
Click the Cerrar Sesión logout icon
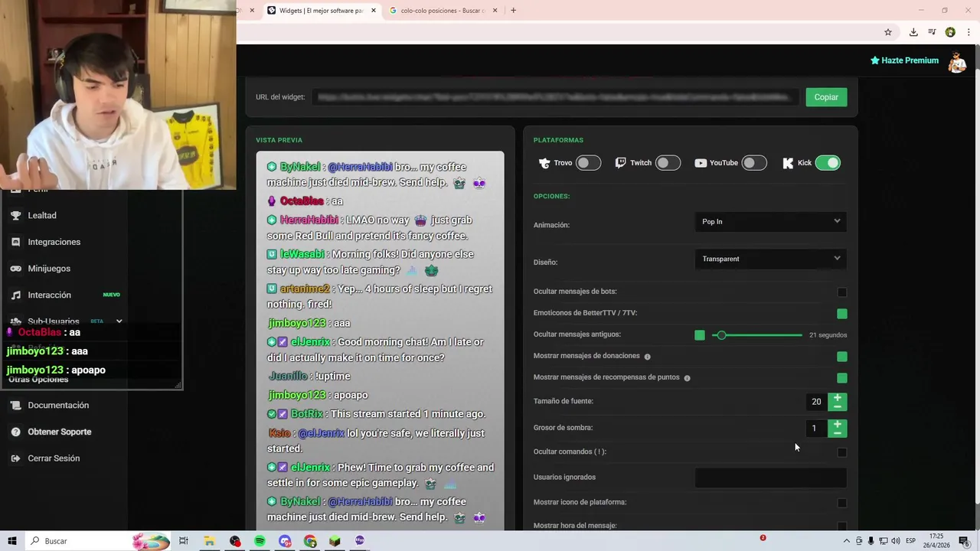tap(15, 458)
